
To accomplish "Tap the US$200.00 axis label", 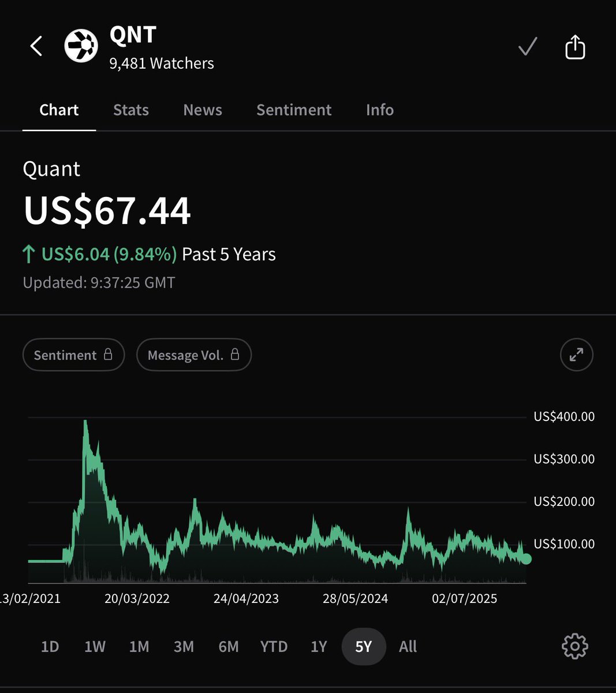I will [564, 501].
